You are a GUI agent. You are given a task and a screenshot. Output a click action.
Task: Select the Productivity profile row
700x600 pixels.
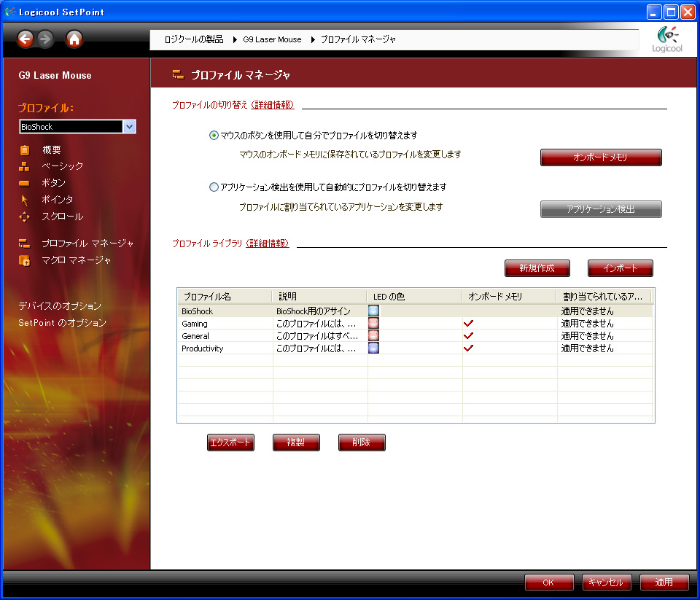(415, 348)
